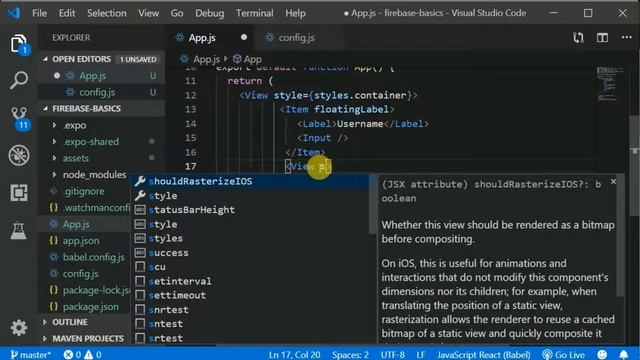This screenshot has height=360, width=640.
Task: Show errors count in status bar
Action: click(x=72, y=354)
